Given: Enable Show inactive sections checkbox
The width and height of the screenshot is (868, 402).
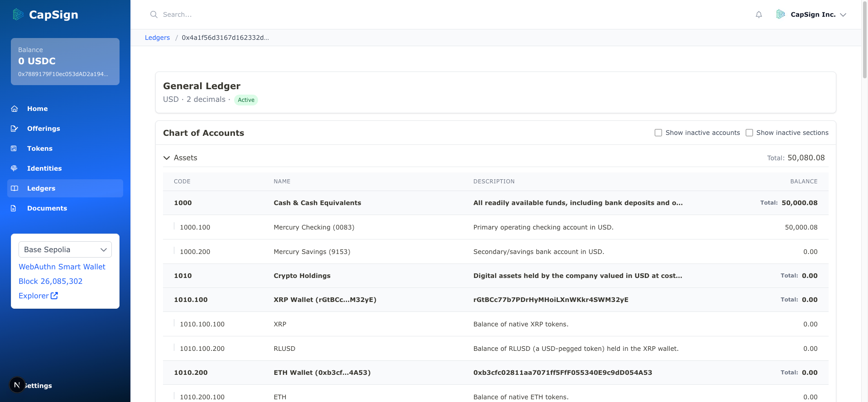Looking at the screenshot, I should [x=749, y=133].
